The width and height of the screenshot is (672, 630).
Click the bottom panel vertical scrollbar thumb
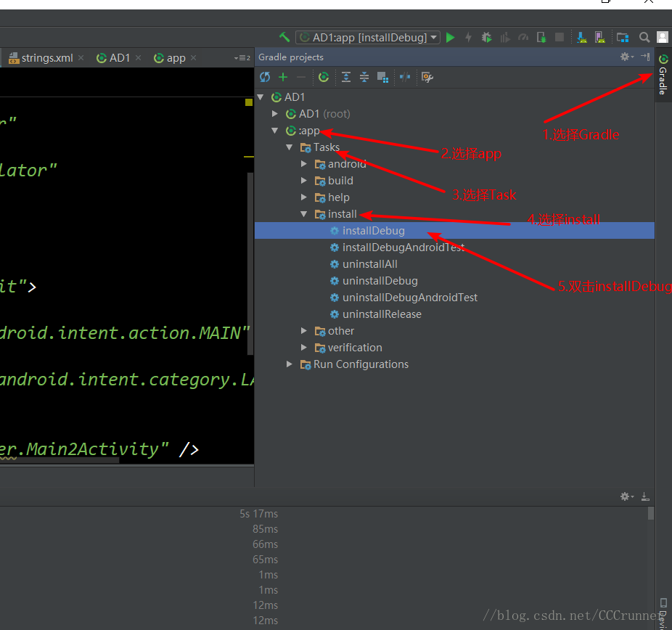point(650,513)
